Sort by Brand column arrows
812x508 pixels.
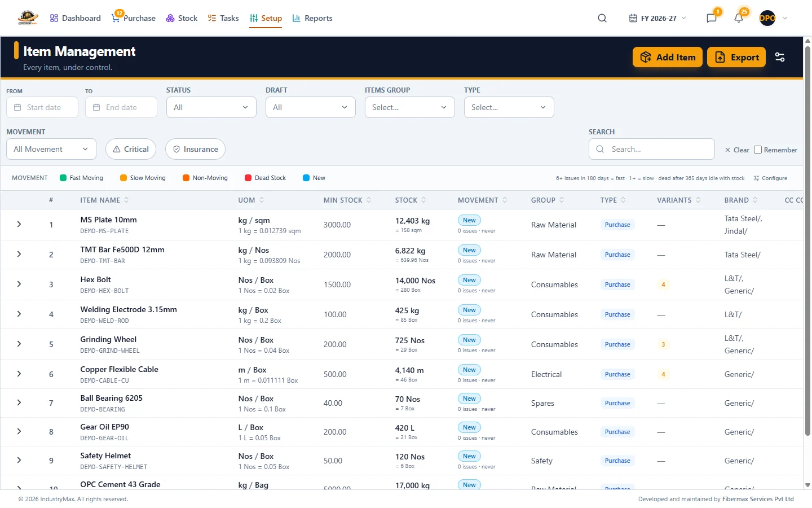(755, 200)
